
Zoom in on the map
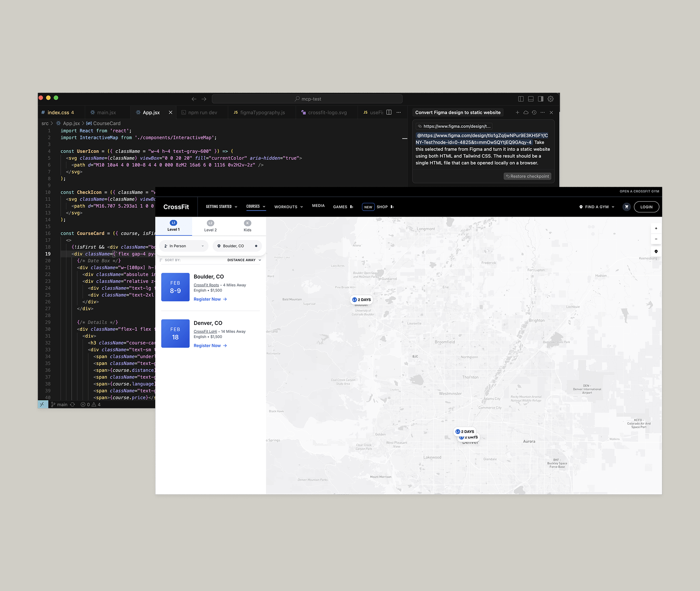click(656, 229)
